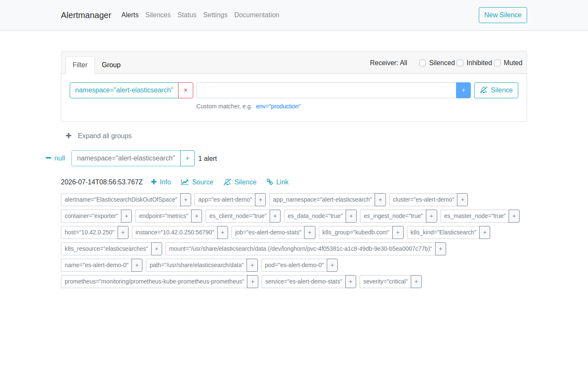Click the timestamp 2026-07-14T08:56:53.767Z
Viewport: 588px width, 378px height.
[102, 182]
